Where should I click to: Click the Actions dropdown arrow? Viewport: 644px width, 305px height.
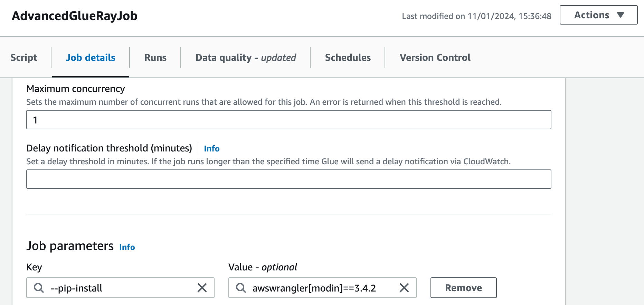(621, 15)
